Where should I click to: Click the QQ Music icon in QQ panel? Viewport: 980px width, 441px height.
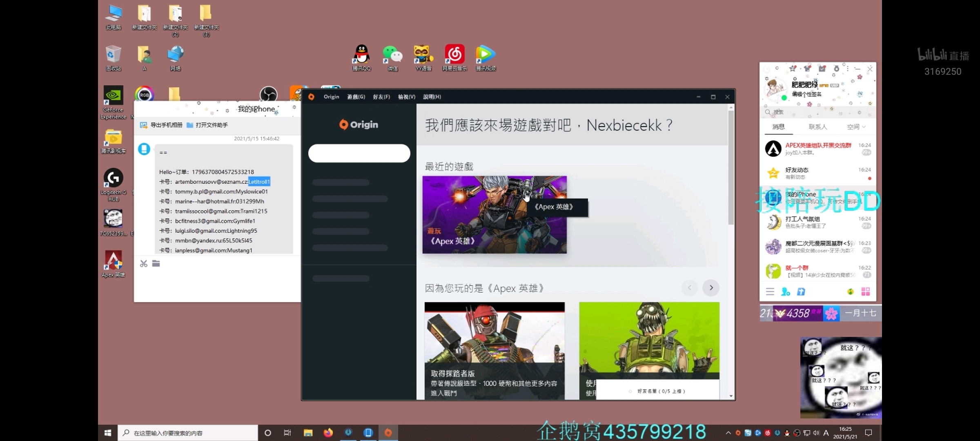tap(850, 292)
